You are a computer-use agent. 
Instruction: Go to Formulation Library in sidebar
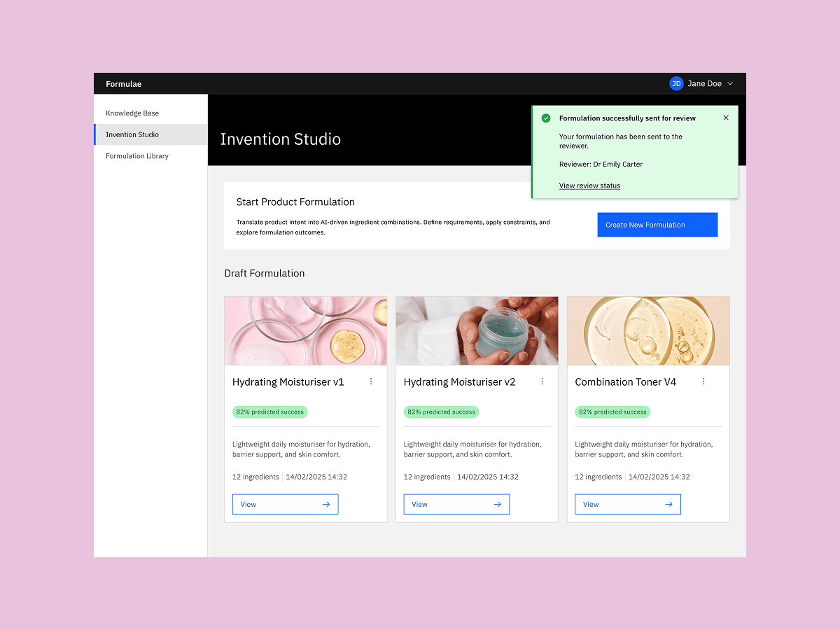(137, 156)
